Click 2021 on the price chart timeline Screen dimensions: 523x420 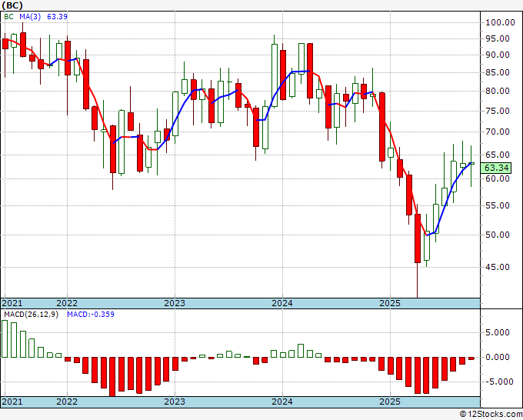click(x=12, y=303)
